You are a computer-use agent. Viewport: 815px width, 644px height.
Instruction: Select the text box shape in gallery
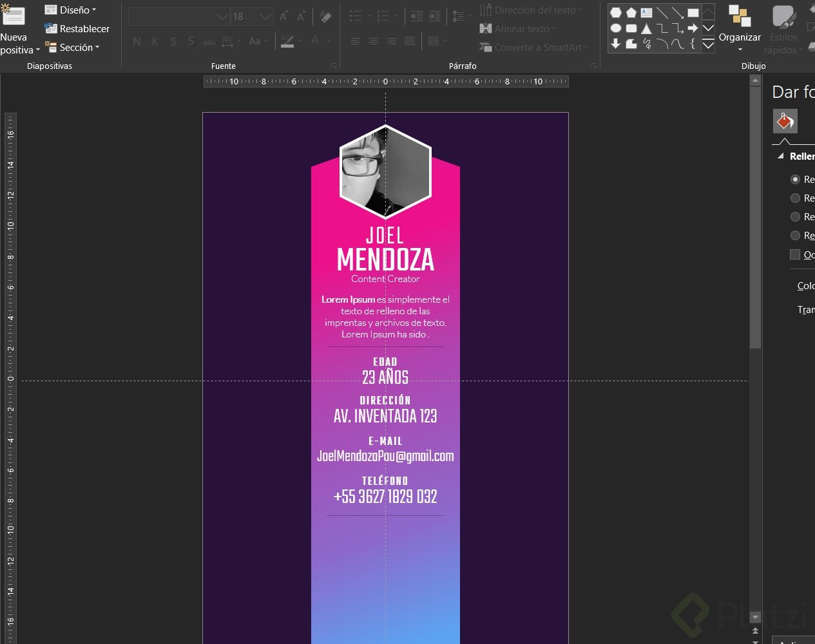pos(647,12)
